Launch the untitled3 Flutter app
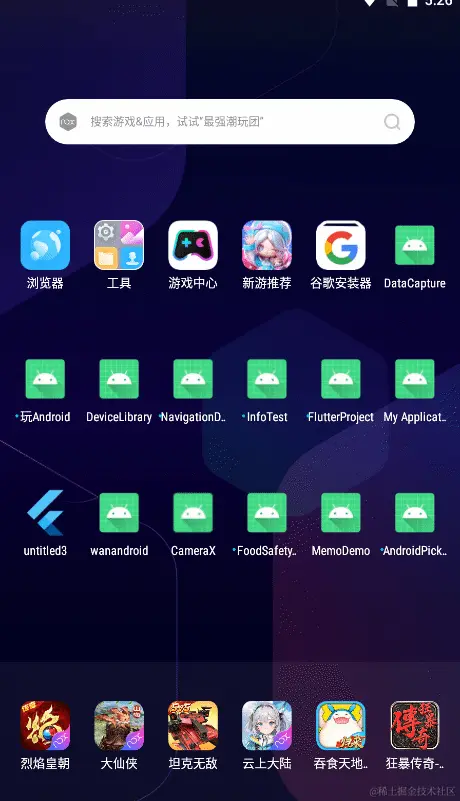The image size is (460, 801). (x=45, y=513)
